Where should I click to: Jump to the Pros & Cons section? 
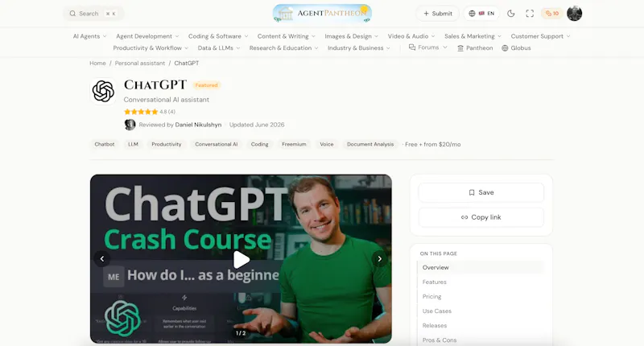tap(481, 340)
